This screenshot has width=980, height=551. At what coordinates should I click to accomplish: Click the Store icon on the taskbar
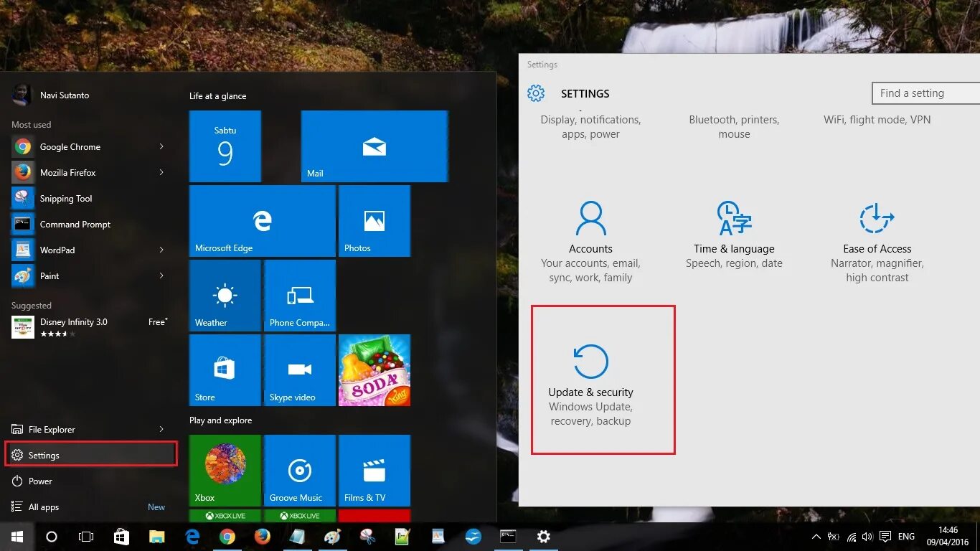point(122,537)
